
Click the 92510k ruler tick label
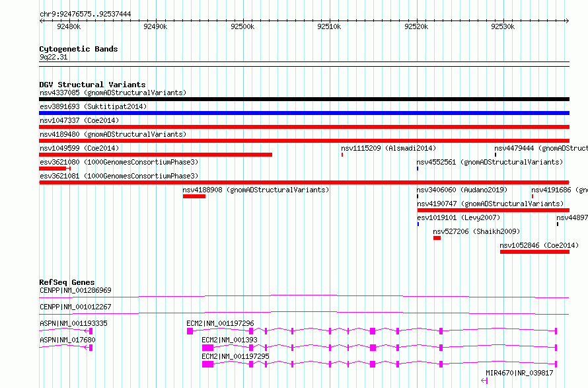click(x=329, y=26)
